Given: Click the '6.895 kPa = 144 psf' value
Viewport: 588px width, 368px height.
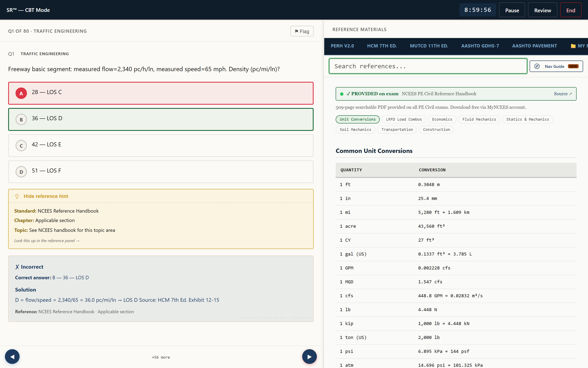Looking at the screenshot, I should 443,351.
